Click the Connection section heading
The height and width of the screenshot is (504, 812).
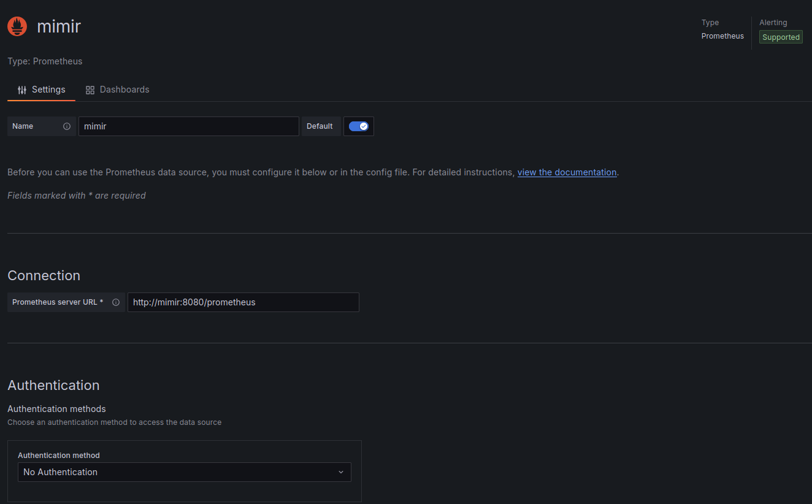[44, 275]
